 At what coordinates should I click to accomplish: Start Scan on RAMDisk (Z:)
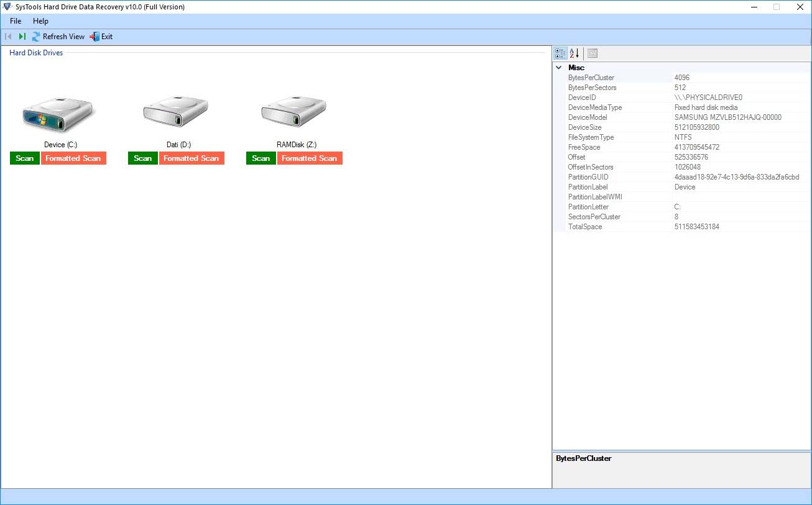[261, 158]
